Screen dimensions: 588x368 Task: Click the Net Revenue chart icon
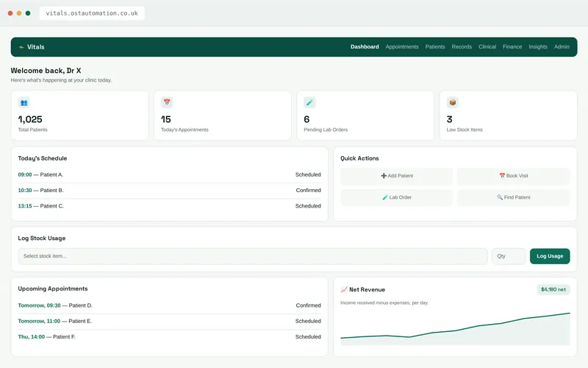[x=344, y=289]
